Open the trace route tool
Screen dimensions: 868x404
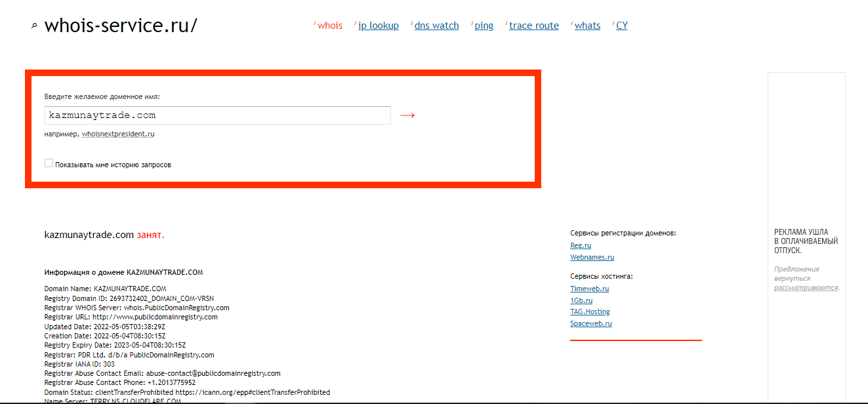533,26
